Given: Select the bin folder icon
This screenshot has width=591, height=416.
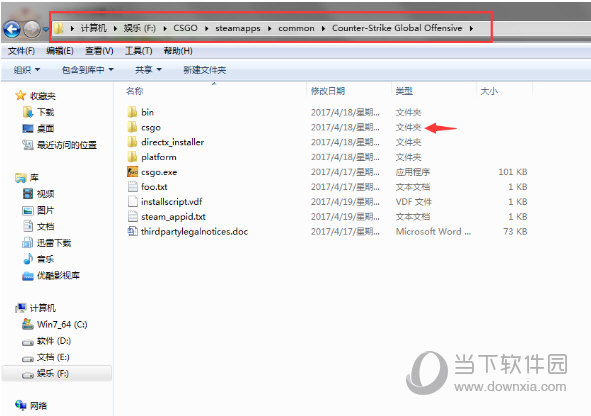Looking at the screenshot, I should tap(132, 112).
